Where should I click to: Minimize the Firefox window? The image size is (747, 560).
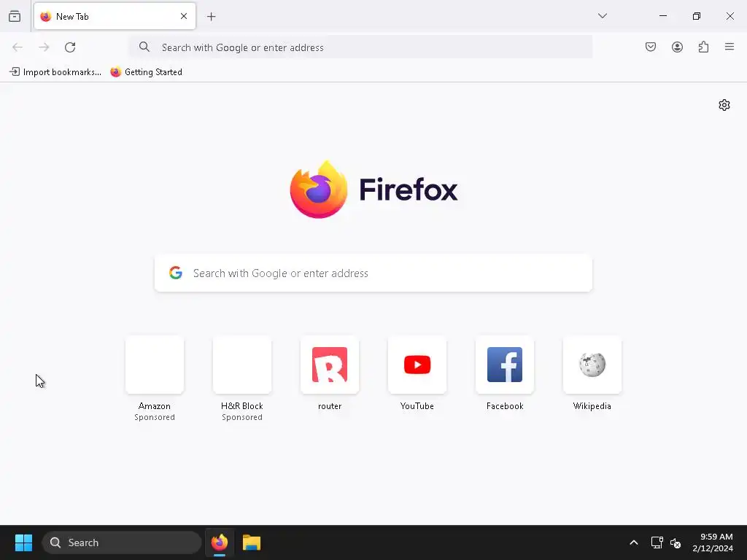[662, 16]
